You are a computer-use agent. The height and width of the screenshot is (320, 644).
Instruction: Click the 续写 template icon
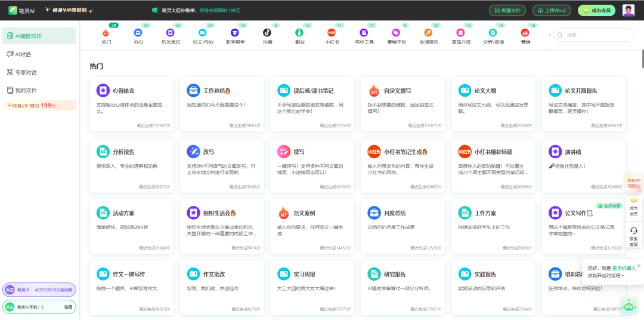(284, 152)
